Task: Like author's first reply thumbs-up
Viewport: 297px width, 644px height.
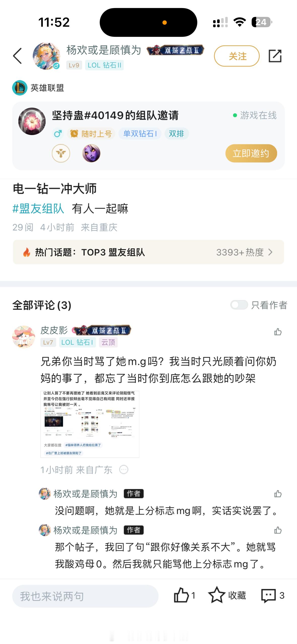Action: (x=278, y=494)
